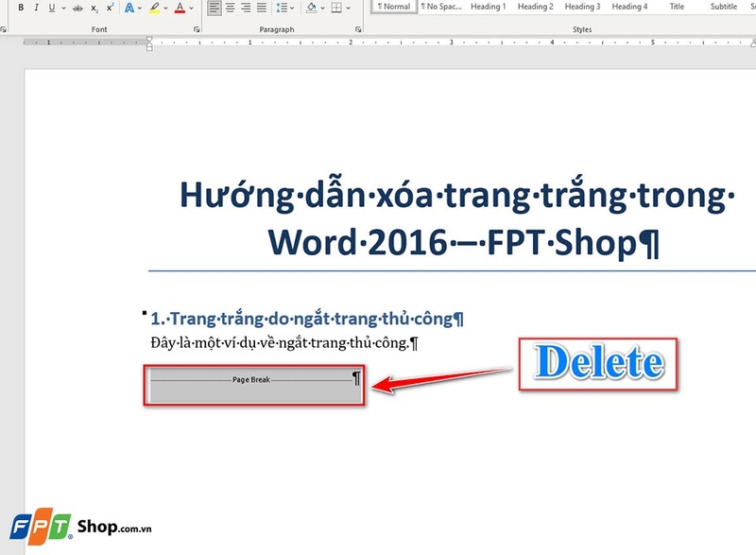Click the right indent marker on ruler

(753, 43)
